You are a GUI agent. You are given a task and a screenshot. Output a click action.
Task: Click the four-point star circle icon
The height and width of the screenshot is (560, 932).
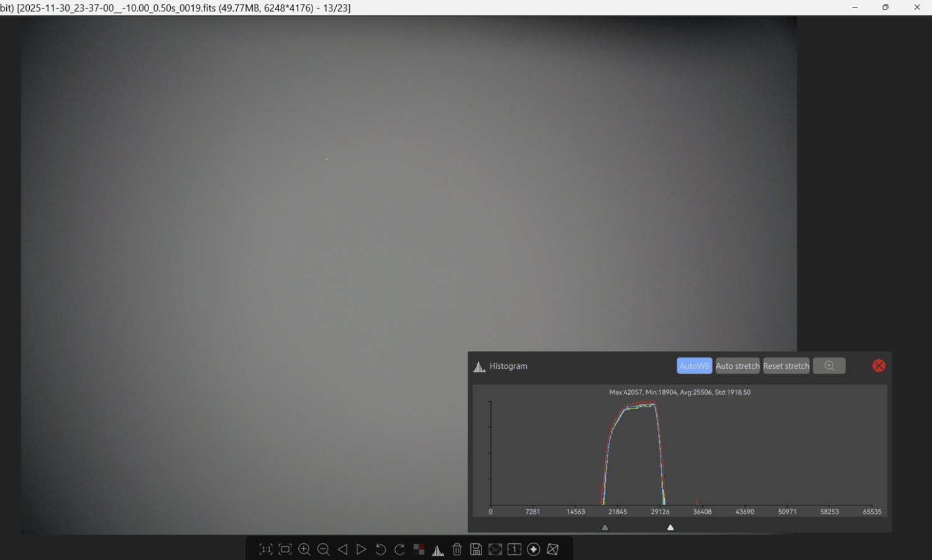[534, 549]
